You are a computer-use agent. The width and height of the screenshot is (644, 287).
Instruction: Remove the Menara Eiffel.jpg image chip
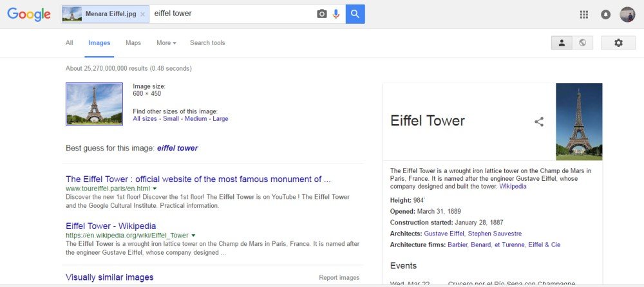coord(142,14)
